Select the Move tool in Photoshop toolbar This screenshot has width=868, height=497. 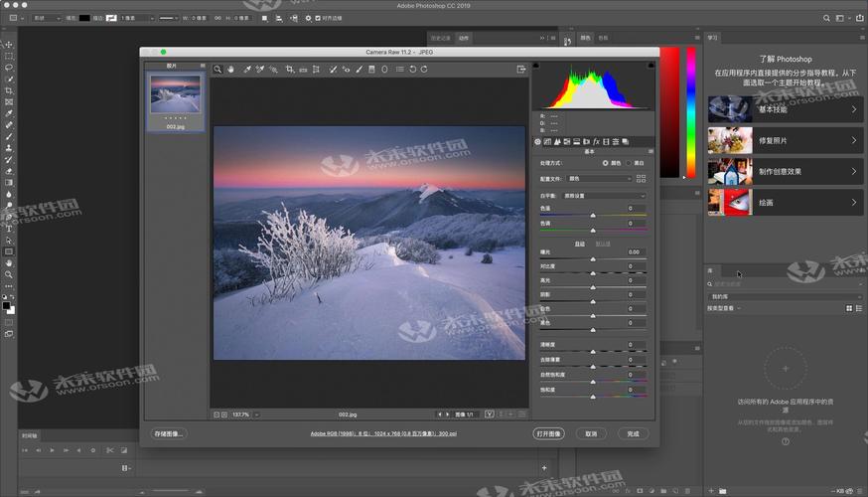click(x=9, y=45)
